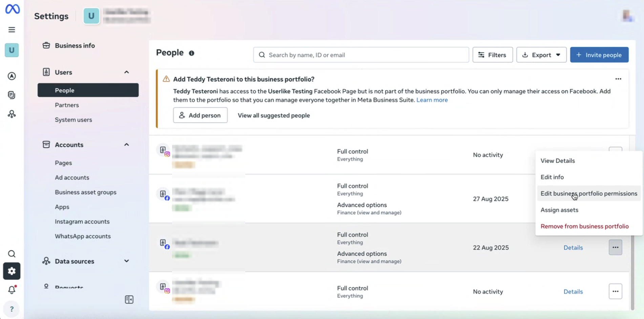The width and height of the screenshot is (644, 319).
Task: Click the People info icon
Action: pos(191,53)
